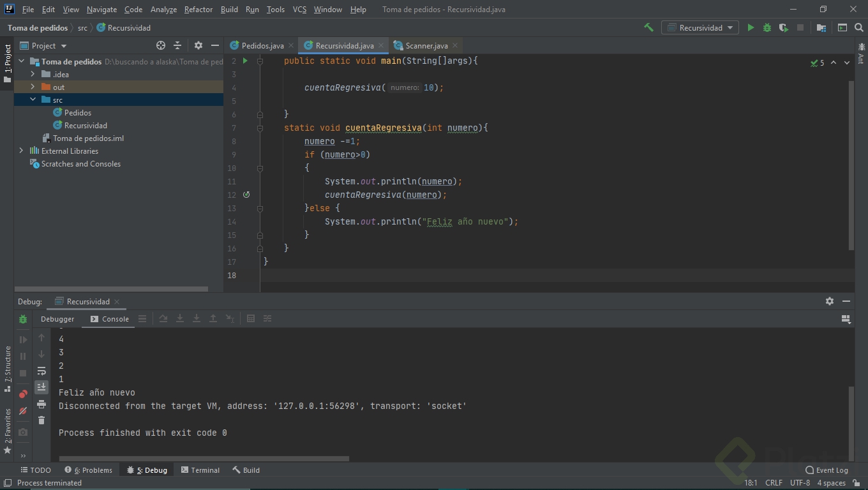The height and width of the screenshot is (490, 868).
Task: Rerun debug session with green bug icon
Action: (23, 319)
